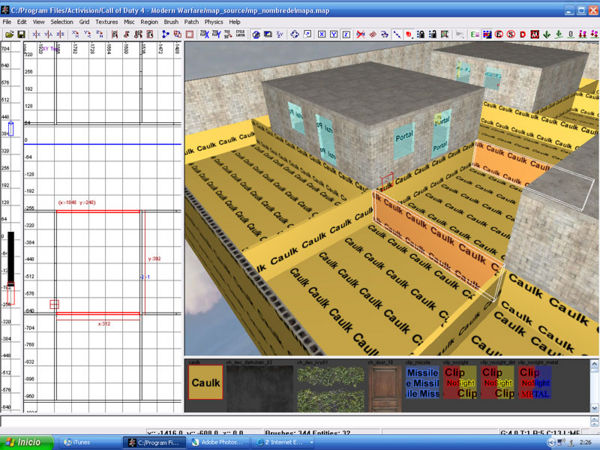Click the red circled S icon
This screenshot has width=600, height=450.
coord(511,34)
